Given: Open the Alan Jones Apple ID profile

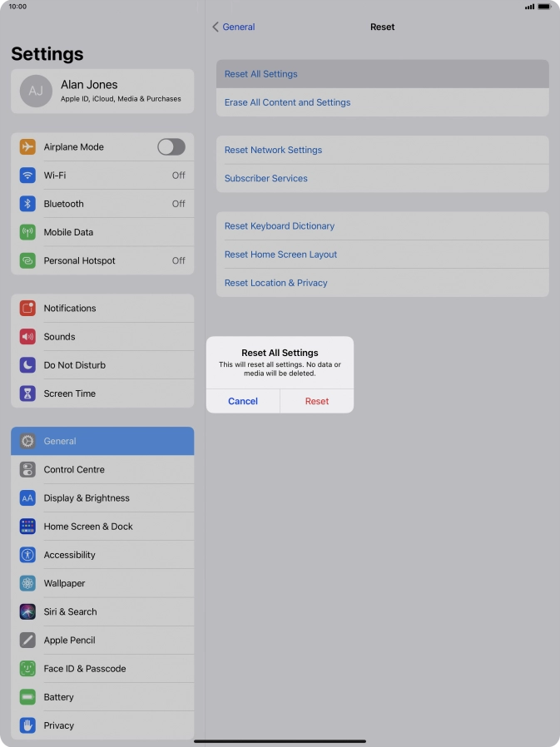Looking at the screenshot, I should (102, 91).
